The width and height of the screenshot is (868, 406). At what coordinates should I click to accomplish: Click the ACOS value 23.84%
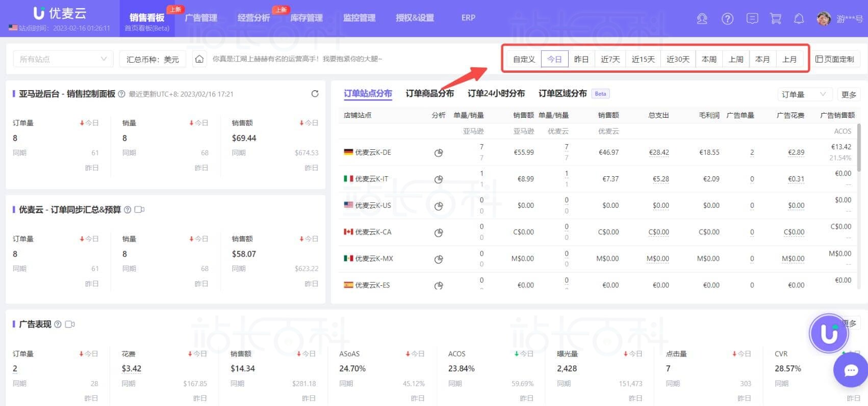462,368
